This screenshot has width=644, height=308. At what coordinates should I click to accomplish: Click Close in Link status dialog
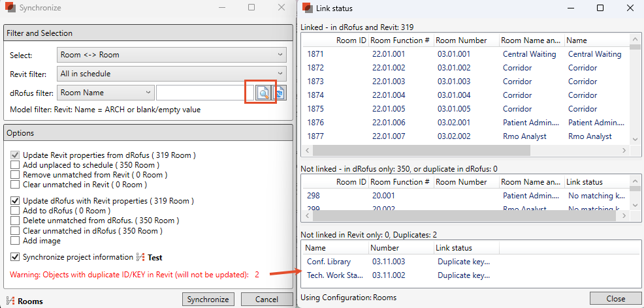click(x=615, y=298)
